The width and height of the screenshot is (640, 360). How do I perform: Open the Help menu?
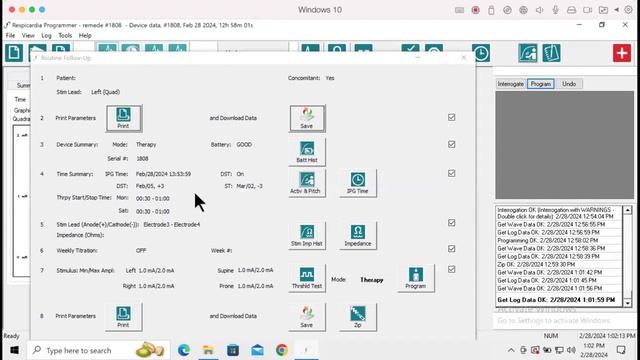coord(85,36)
